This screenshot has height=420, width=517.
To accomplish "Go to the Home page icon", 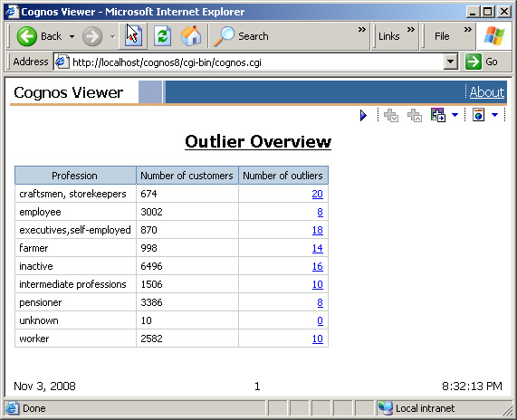I will pos(191,36).
